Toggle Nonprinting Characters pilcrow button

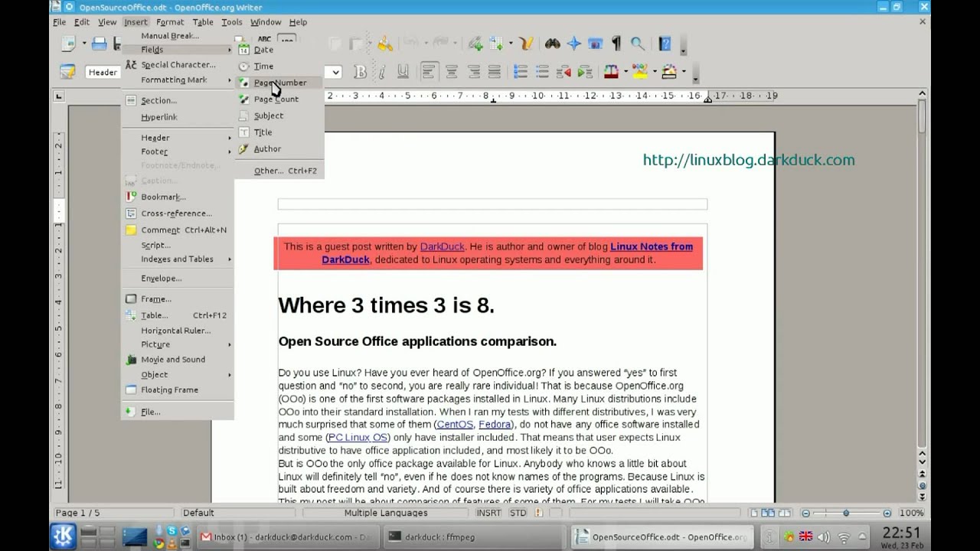click(616, 44)
